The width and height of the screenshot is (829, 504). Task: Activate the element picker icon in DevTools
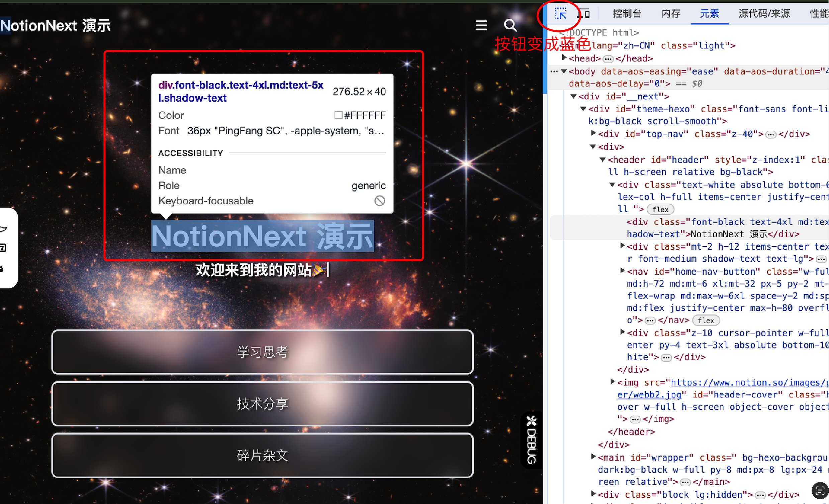coord(560,14)
